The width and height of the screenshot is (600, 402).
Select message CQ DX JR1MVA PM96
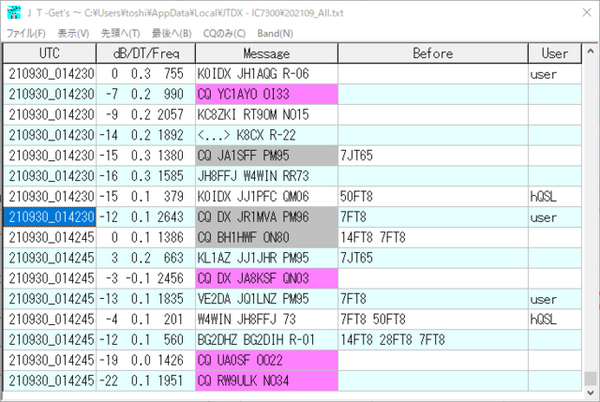[x=267, y=217]
